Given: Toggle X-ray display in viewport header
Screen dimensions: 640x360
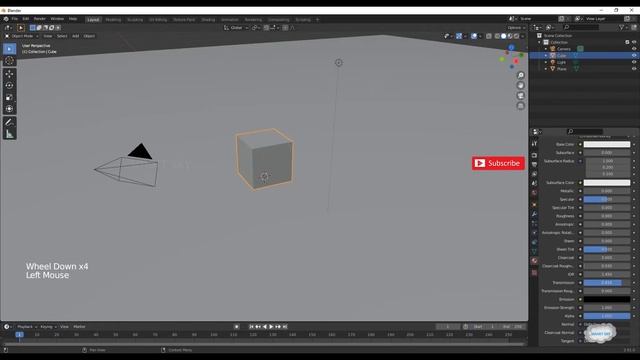Looking at the screenshot, I should (x=489, y=36).
